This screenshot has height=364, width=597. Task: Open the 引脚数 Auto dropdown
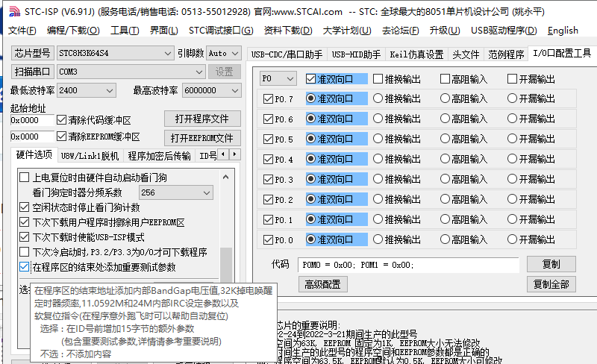point(223,53)
